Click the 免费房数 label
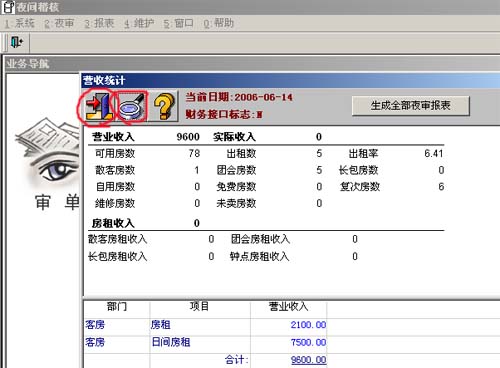Viewport: 500px width, 368px height. [236, 186]
